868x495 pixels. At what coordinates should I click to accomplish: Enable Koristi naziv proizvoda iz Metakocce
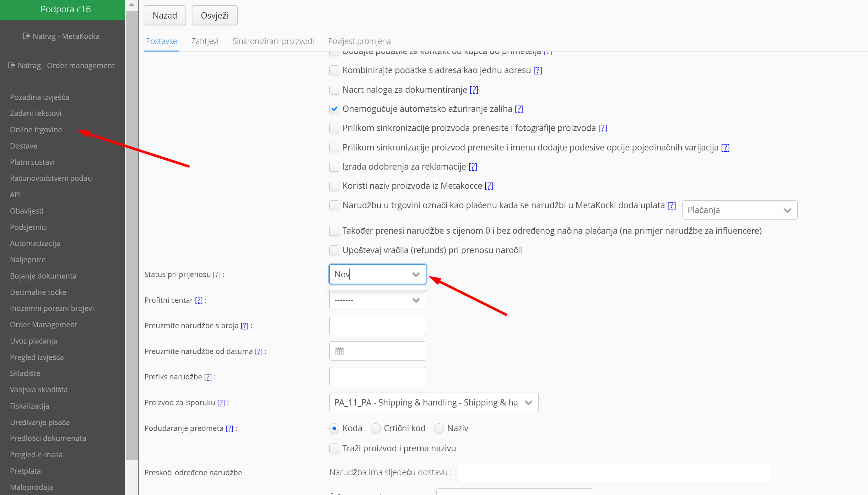pos(334,186)
